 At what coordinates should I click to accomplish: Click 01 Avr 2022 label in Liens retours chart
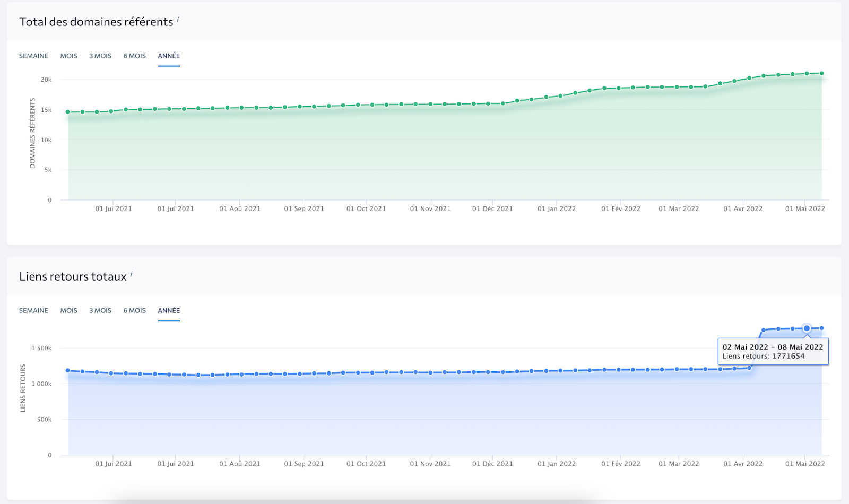point(743,464)
